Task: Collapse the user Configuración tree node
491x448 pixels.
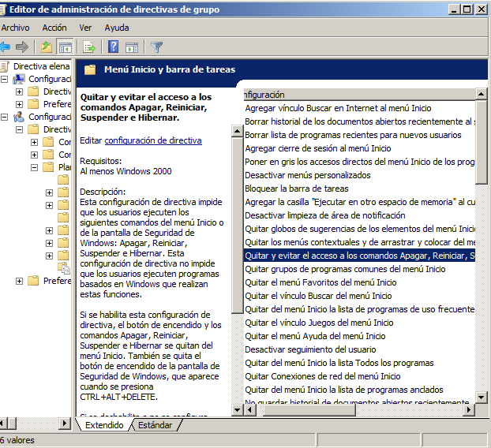Action: tap(6, 117)
